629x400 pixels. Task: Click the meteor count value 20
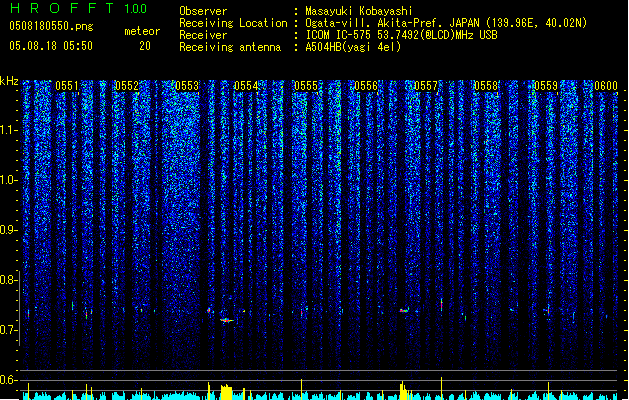(145, 46)
